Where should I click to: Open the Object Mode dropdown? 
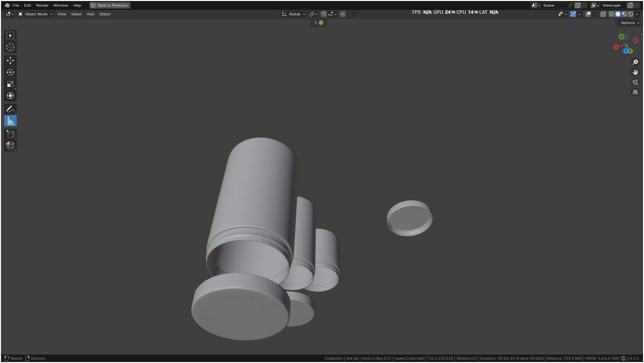click(x=35, y=14)
